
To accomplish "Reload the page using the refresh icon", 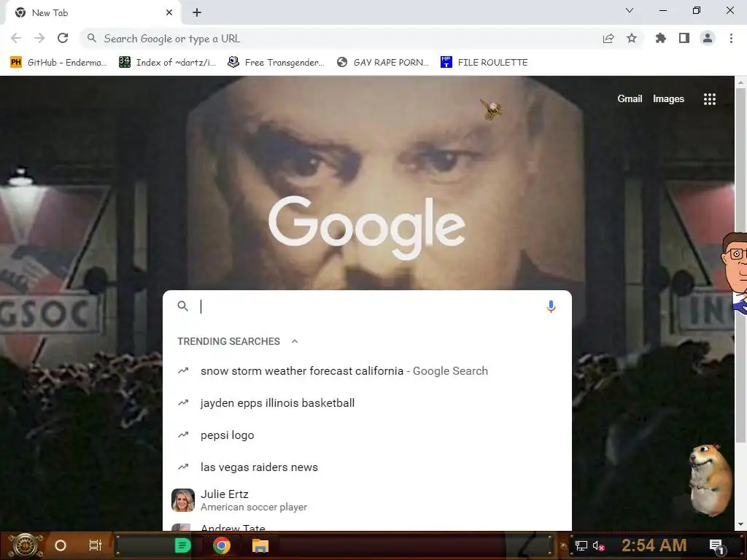I will pos(63,38).
